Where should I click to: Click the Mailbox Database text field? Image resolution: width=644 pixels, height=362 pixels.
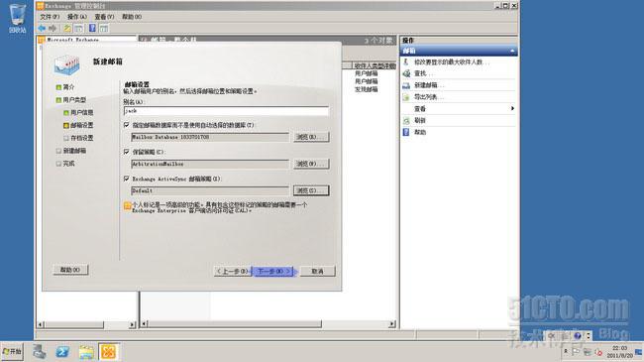210,137
